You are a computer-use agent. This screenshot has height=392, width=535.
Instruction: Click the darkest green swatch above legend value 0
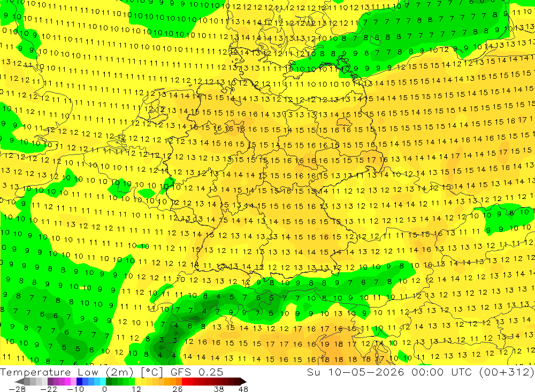(109, 382)
